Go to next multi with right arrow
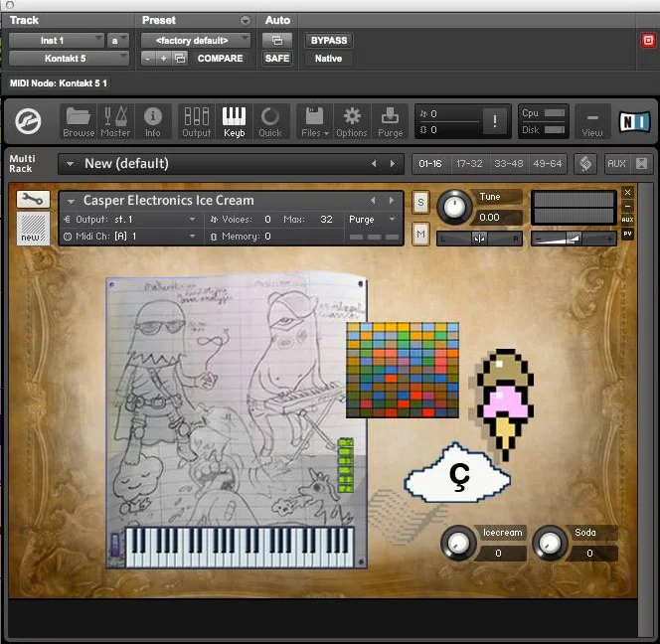 393,164
